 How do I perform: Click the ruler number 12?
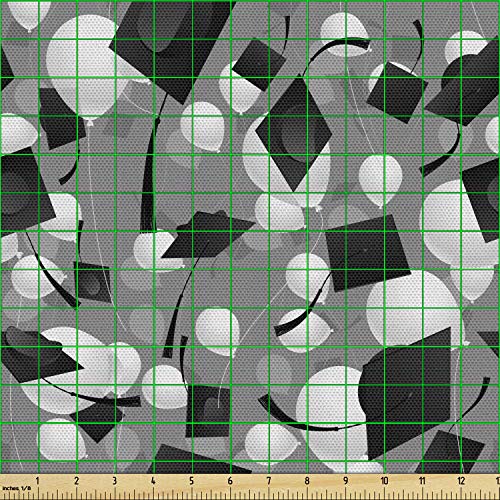click(461, 481)
